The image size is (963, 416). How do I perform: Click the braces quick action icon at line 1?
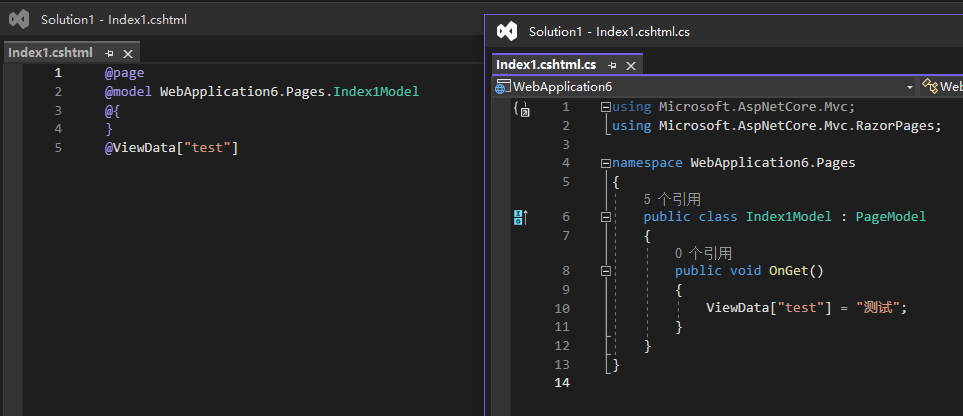click(x=521, y=109)
